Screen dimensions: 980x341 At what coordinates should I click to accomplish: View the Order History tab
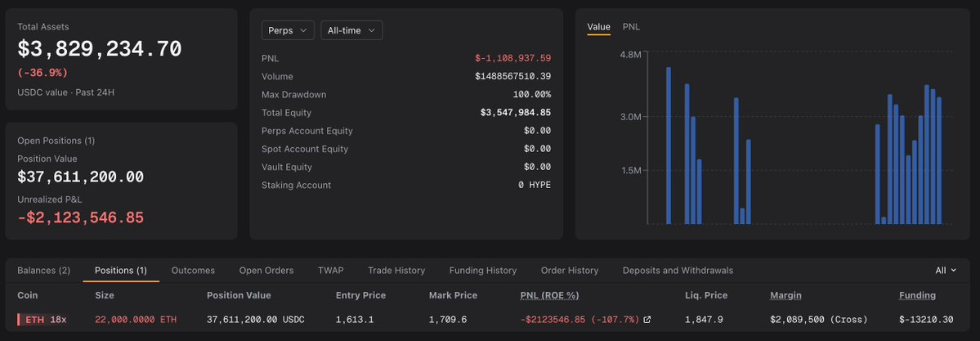click(x=570, y=271)
